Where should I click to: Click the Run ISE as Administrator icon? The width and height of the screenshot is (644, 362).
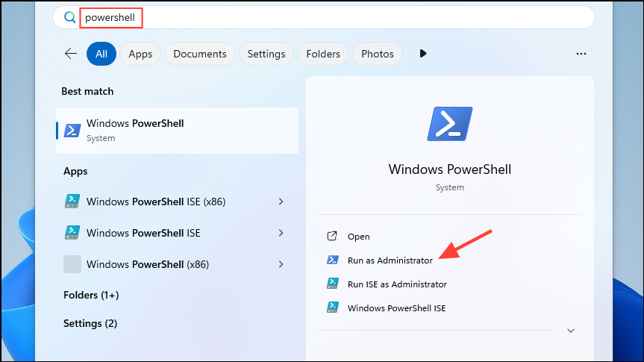click(x=333, y=284)
